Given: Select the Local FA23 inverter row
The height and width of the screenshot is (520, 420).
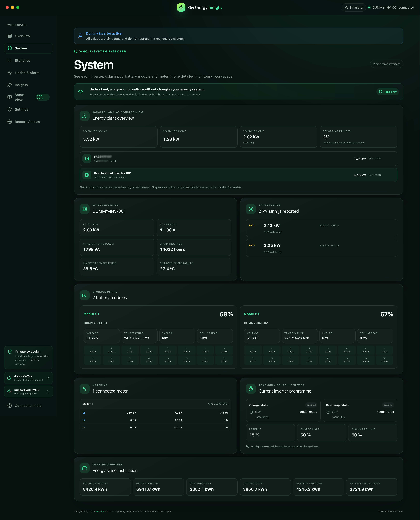Looking at the screenshot, I should pyautogui.click(x=238, y=159).
